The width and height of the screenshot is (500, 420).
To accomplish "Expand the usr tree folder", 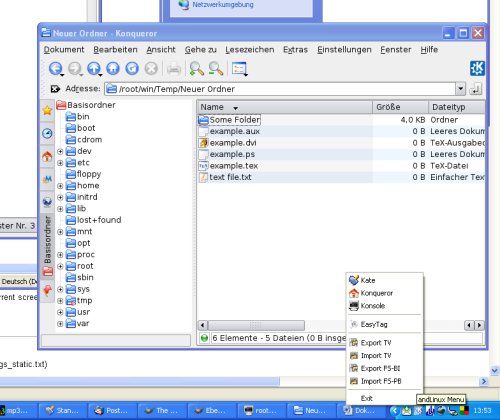I will coord(60,312).
